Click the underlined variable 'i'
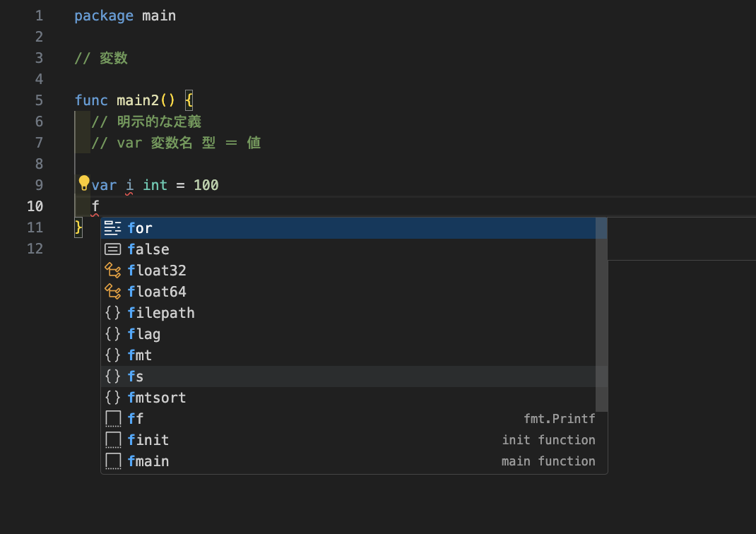The height and width of the screenshot is (534, 756). click(129, 185)
